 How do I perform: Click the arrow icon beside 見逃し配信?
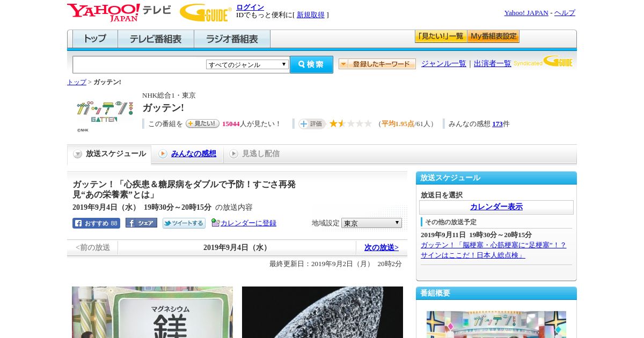pos(233,154)
